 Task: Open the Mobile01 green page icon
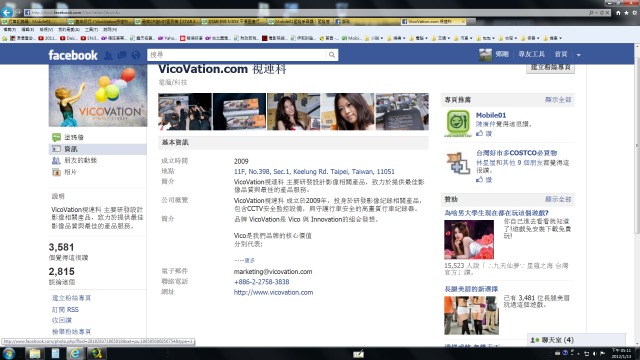[458, 123]
